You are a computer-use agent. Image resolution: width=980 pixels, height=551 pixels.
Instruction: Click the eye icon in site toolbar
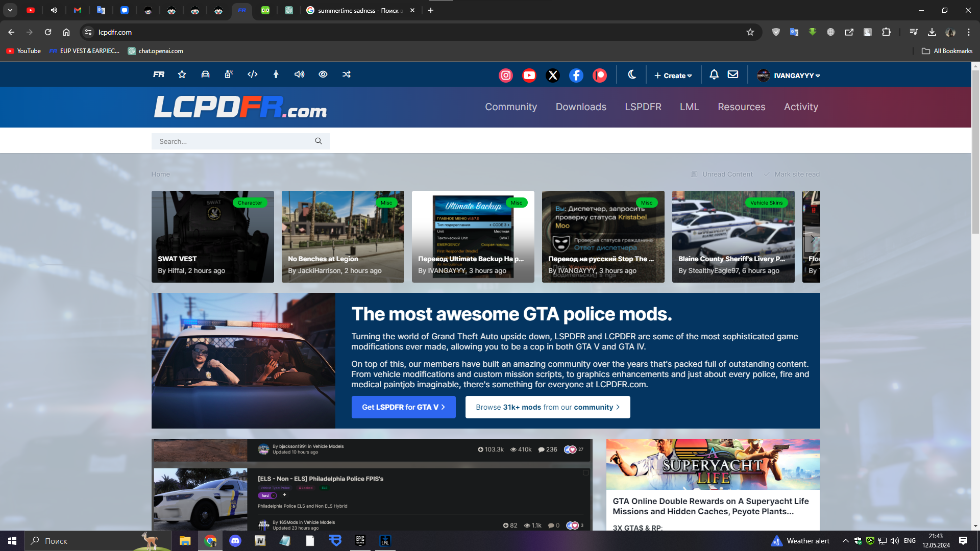coord(323,74)
